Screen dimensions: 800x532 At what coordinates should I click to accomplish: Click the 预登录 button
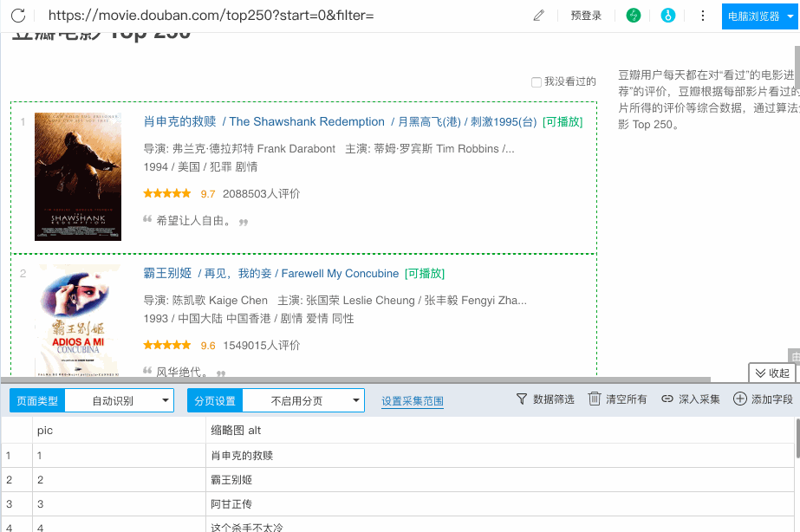click(x=586, y=16)
